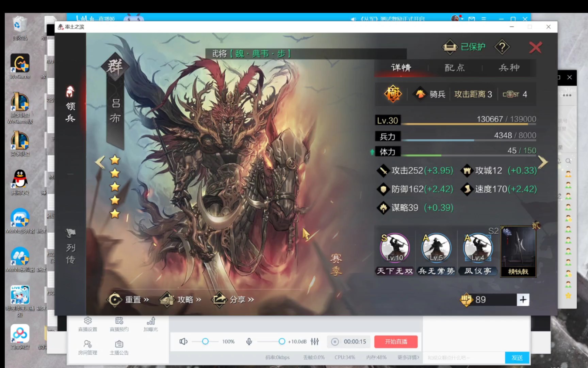
Task: Mute the microphone icon
Action: [249, 341]
